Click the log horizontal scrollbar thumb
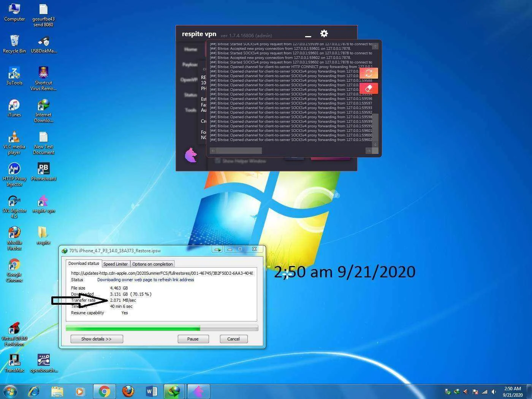Image resolution: width=532 pixels, height=399 pixels. (x=239, y=151)
